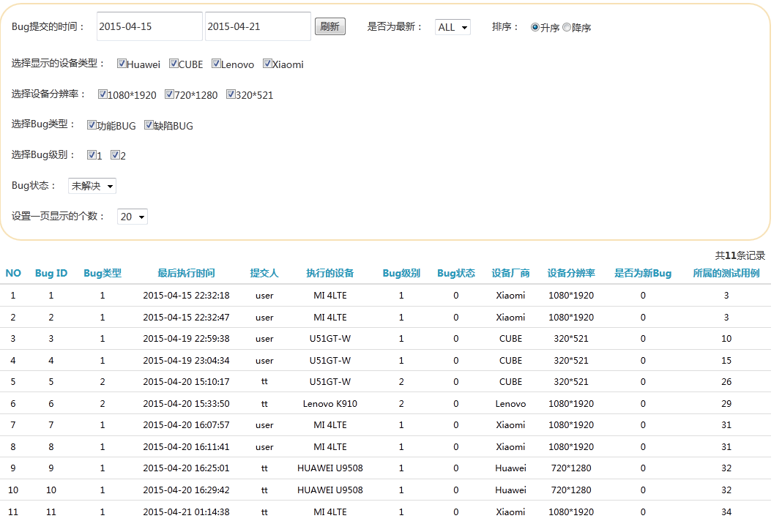
Task: Uncheck the CUBE device checkbox
Action: pos(174,64)
